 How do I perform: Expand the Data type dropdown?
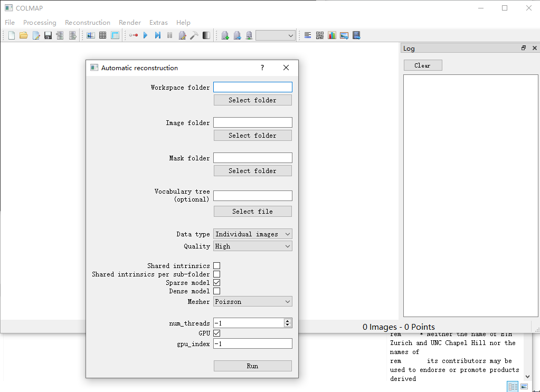[x=252, y=234]
